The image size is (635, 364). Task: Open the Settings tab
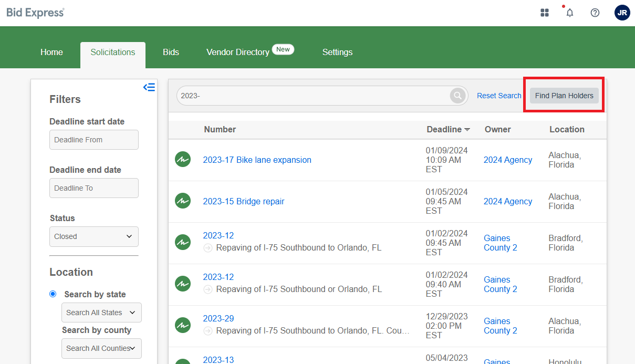point(337,52)
